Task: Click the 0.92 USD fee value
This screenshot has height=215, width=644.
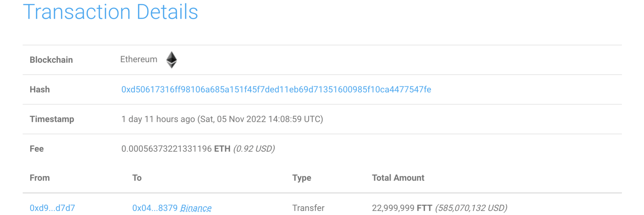Action: click(254, 149)
